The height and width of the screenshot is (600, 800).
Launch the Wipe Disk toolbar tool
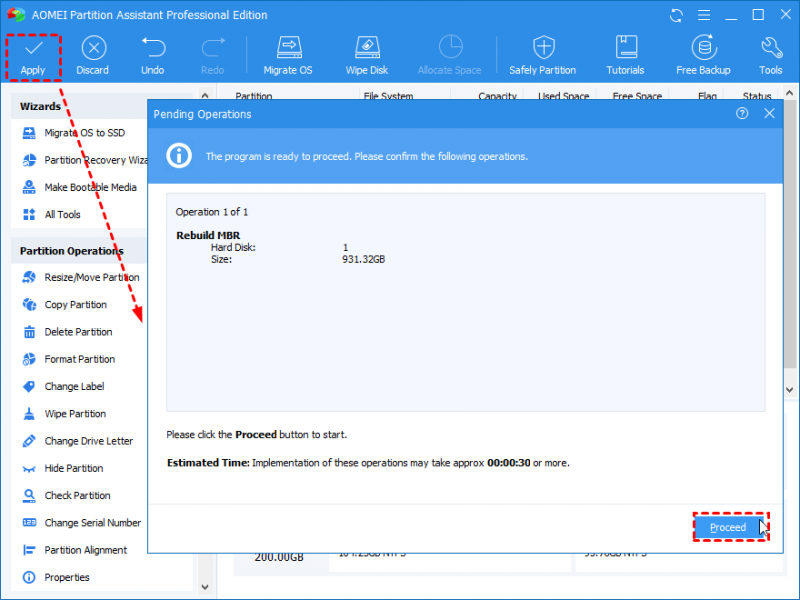pyautogui.click(x=367, y=57)
